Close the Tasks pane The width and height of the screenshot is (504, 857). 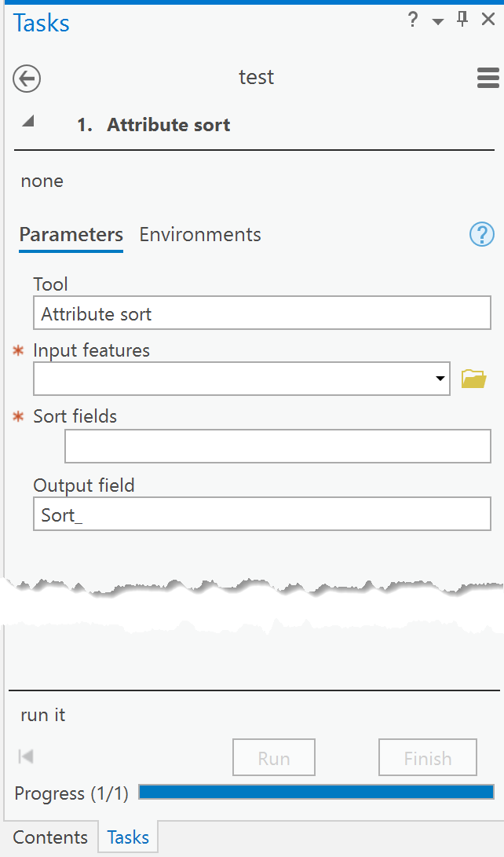488,20
